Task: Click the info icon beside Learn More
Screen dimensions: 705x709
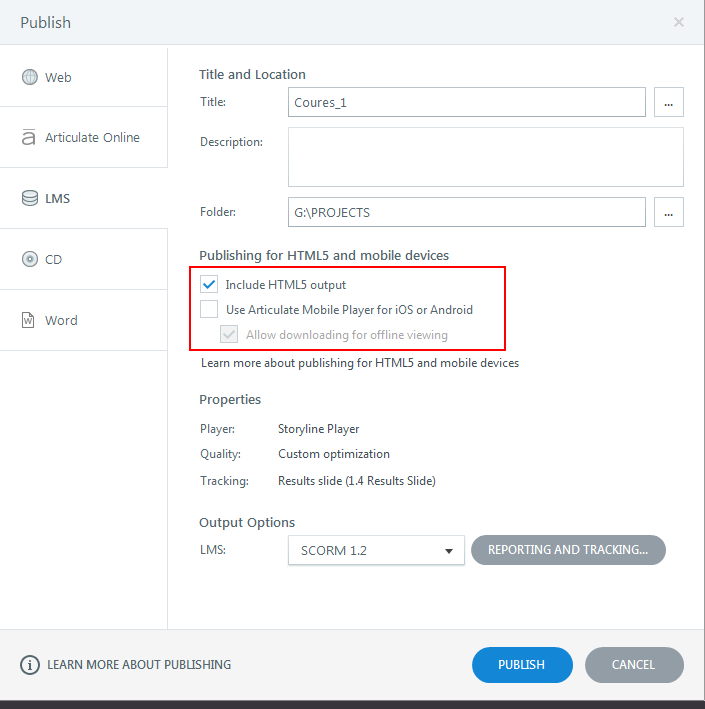Action: (30, 665)
